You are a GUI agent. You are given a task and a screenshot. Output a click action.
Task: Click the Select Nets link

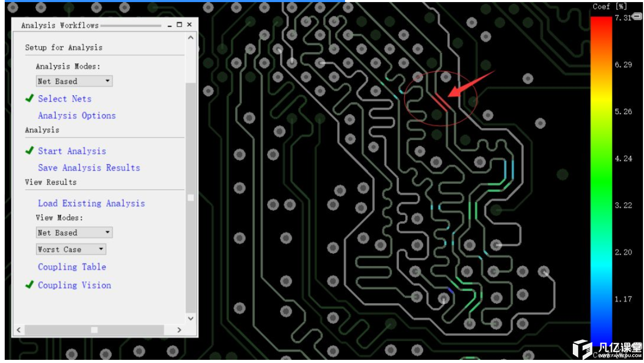[x=64, y=99]
